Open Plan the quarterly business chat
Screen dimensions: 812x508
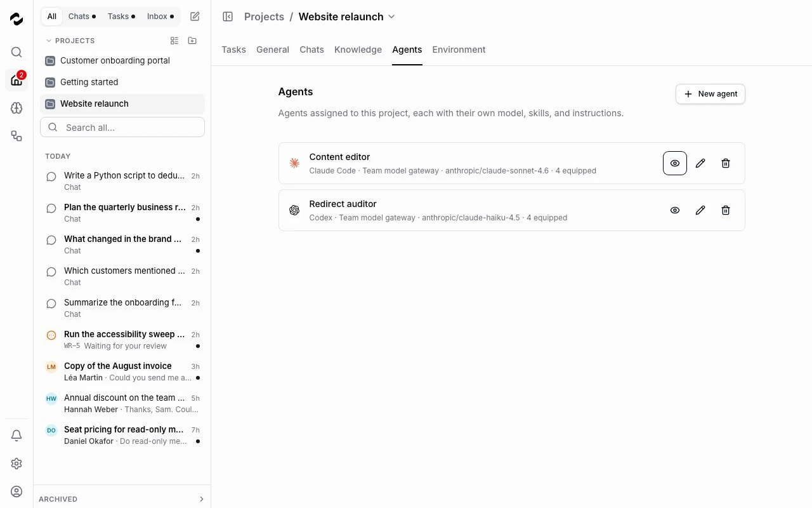[x=122, y=213]
